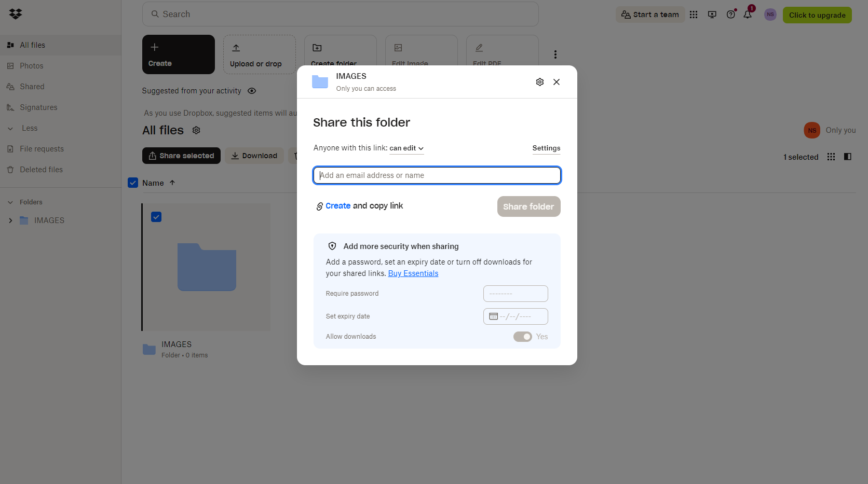Click the Download button
This screenshot has height=484, width=868.
(254, 156)
